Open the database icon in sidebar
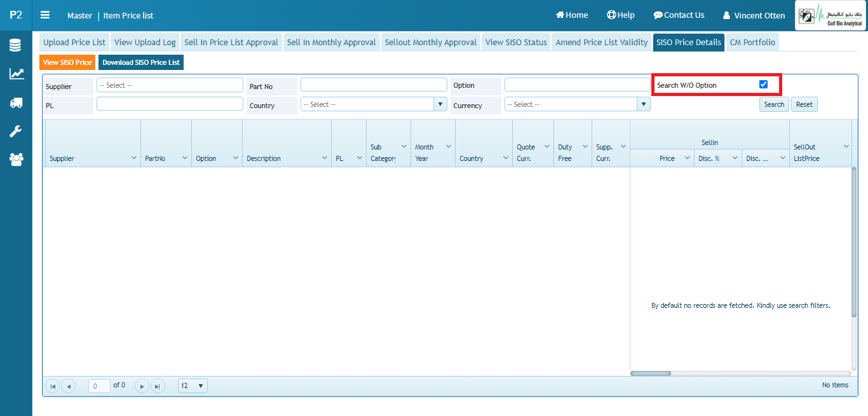868x416 pixels. (x=16, y=45)
